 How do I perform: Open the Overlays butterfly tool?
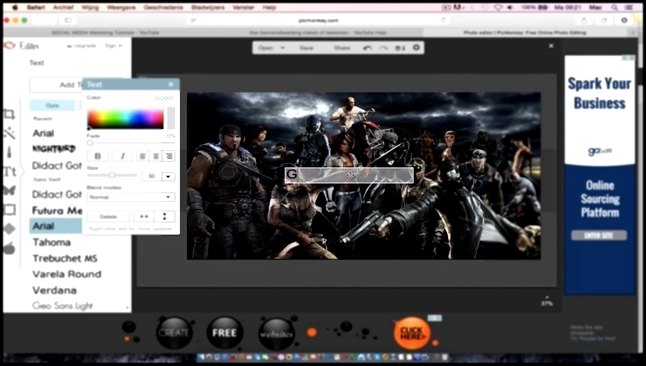pos(9,190)
